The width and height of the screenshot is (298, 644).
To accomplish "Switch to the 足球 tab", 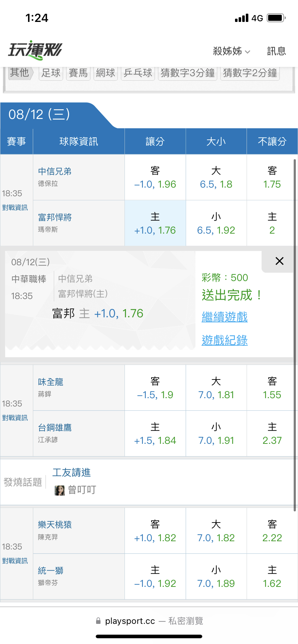I will tap(51, 73).
